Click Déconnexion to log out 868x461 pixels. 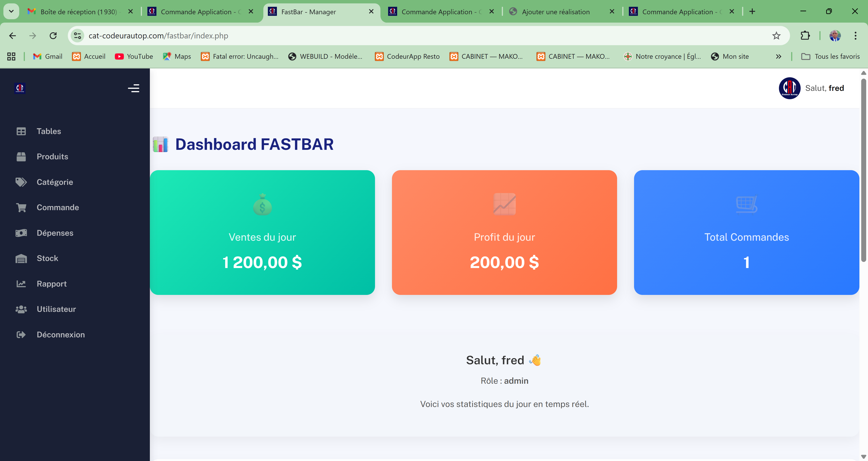click(61, 335)
